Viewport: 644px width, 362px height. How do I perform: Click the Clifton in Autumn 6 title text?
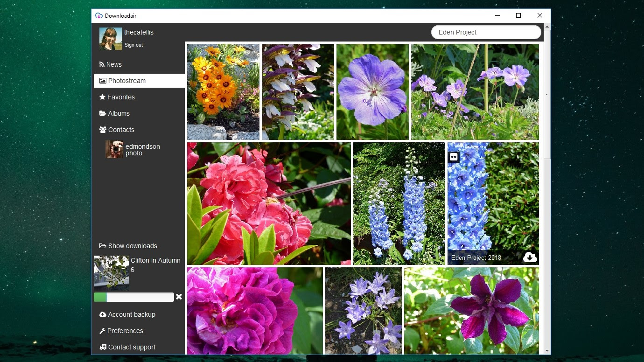click(x=155, y=265)
